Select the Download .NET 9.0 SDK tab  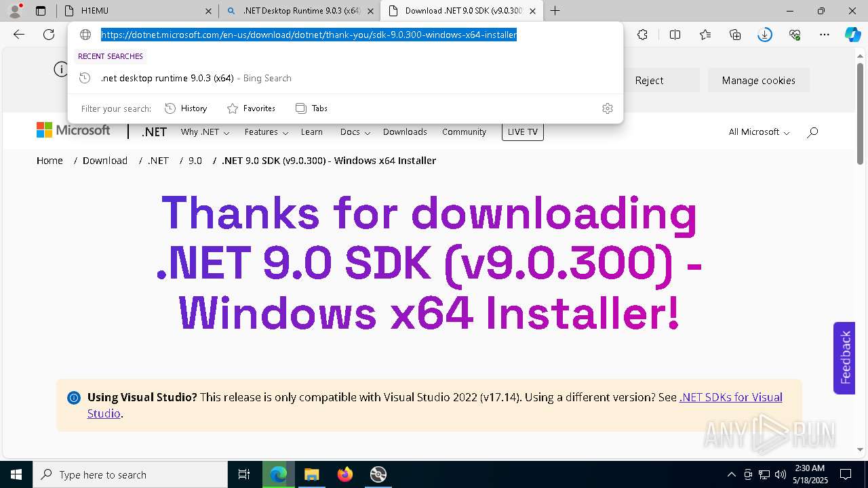point(461,11)
